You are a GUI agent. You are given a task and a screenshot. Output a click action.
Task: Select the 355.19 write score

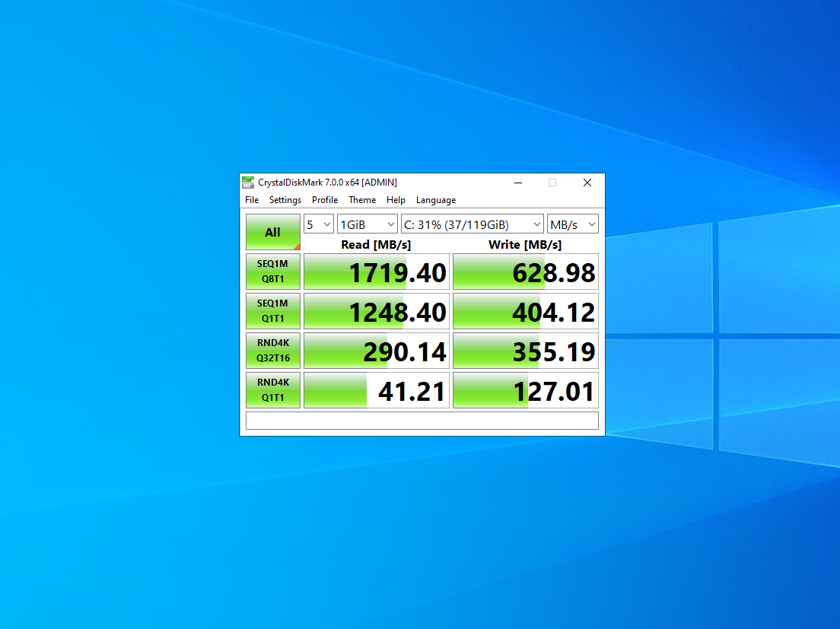coord(526,351)
